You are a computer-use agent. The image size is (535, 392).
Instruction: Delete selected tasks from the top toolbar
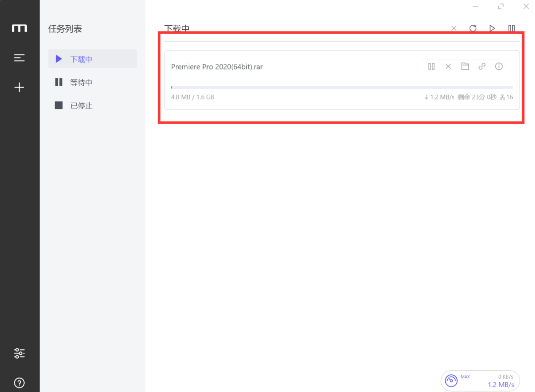click(454, 28)
